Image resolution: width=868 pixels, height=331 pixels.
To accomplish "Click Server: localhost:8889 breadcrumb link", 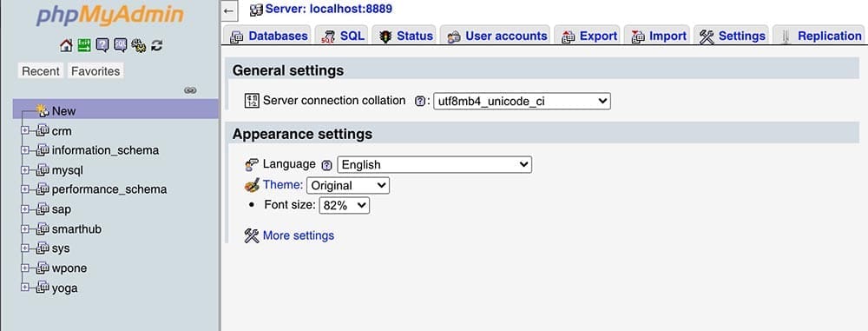I will (x=329, y=9).
